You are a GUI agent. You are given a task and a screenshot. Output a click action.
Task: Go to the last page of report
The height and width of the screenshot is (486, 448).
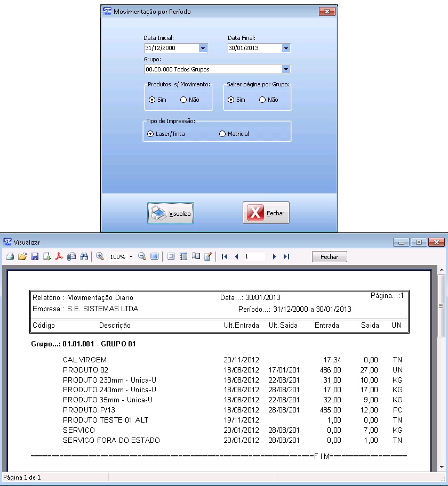pyautogui.click(x=286, y=257)
